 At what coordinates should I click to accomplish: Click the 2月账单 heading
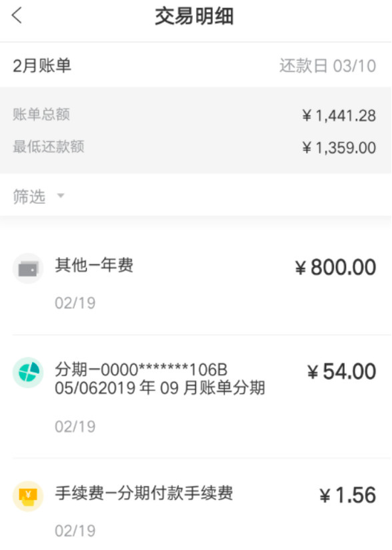(x=42, y=66)
